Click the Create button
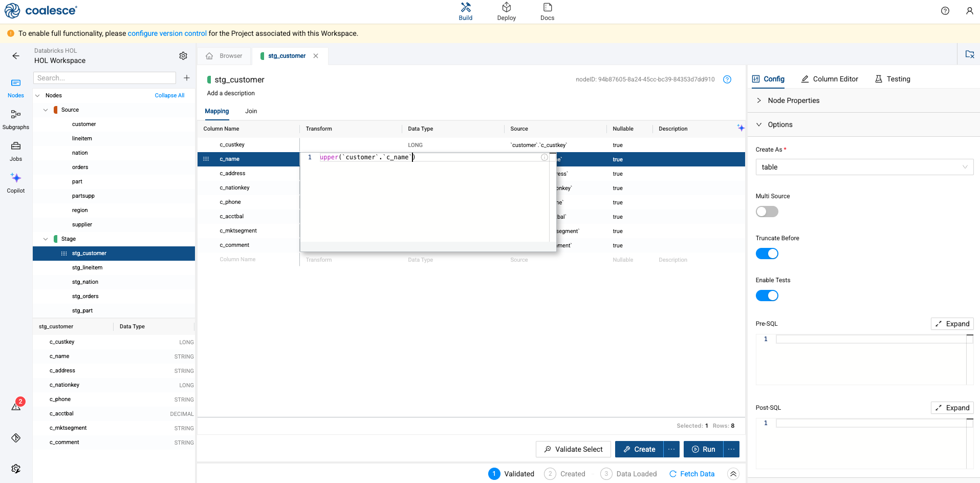The height and width of the screenshot is (483, 980). point(639,449)
